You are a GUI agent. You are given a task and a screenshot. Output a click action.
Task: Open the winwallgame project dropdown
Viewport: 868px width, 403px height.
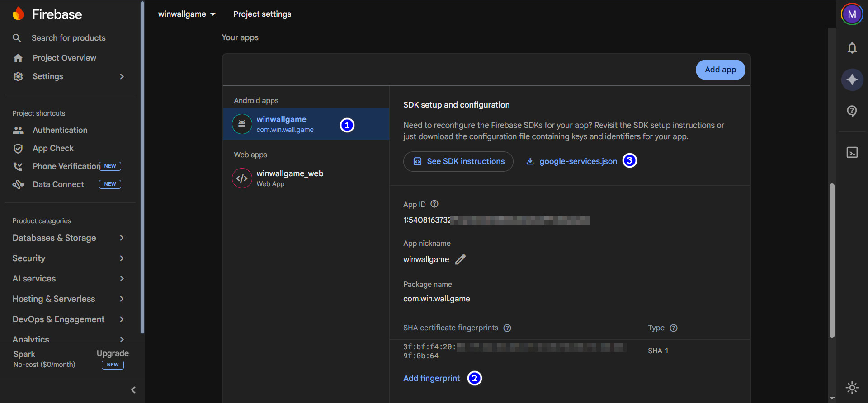click(x=187, y=14)
